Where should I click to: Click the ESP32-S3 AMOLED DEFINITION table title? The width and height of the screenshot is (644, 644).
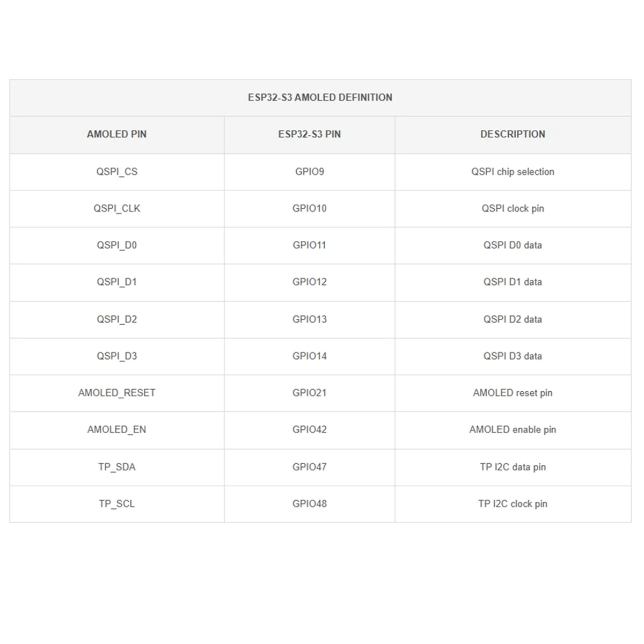click(x=320, y=98)
